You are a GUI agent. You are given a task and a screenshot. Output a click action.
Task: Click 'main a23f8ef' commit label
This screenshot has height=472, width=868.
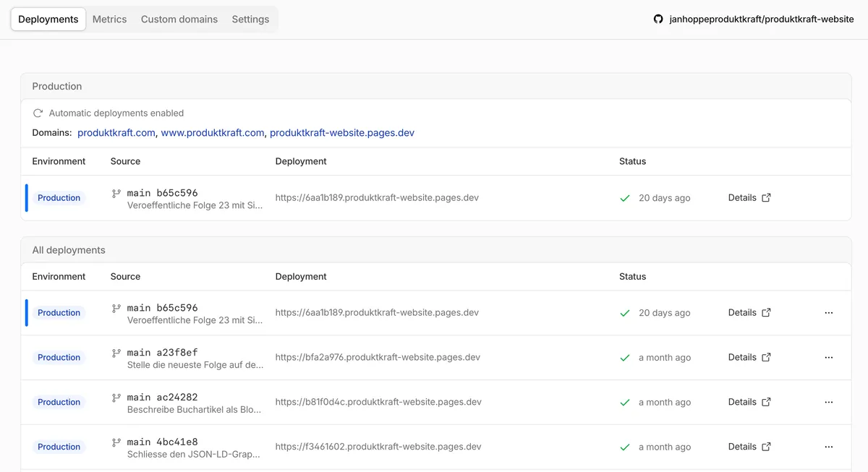[162, 353]
